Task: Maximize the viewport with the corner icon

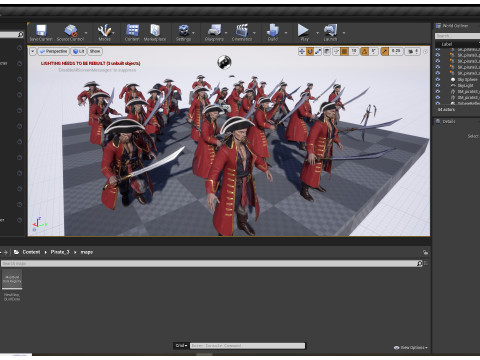Action: [x=425, y=51]
